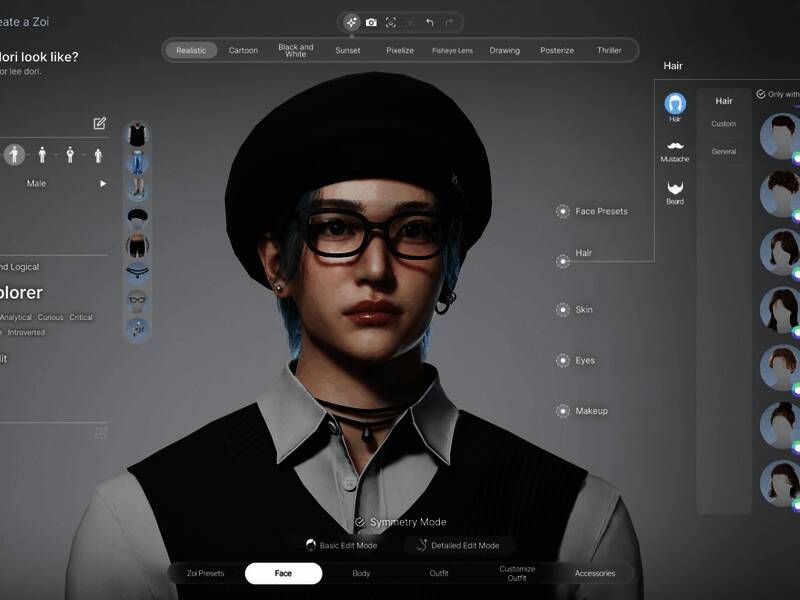Switch to the Body tab
The image size is (800, 600).
[361, 573]
